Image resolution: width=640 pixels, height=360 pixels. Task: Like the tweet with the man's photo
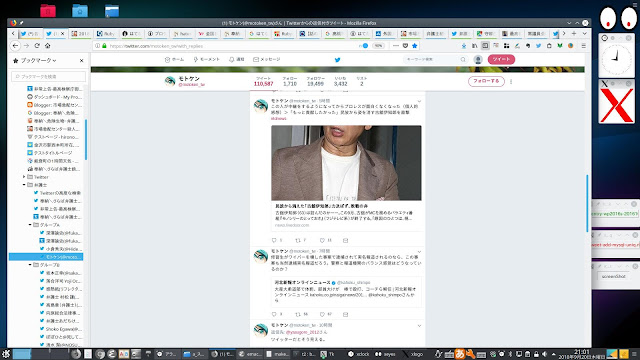pos(322,240)
